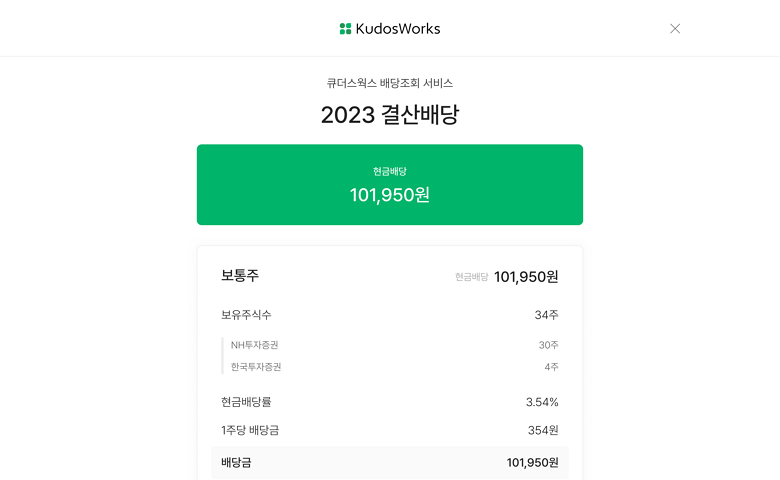780x480 pixels.
Task: Click the 현금배당률 row label
Action: (246, 402)
